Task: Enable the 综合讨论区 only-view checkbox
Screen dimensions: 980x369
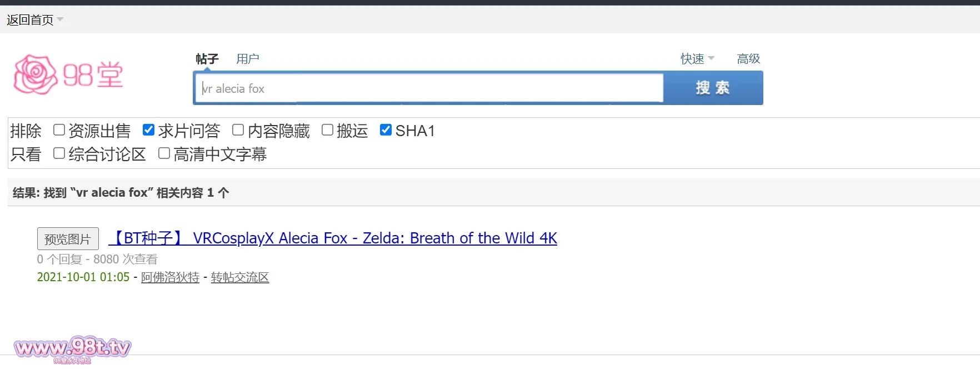Action: click(x=59, y=153)
